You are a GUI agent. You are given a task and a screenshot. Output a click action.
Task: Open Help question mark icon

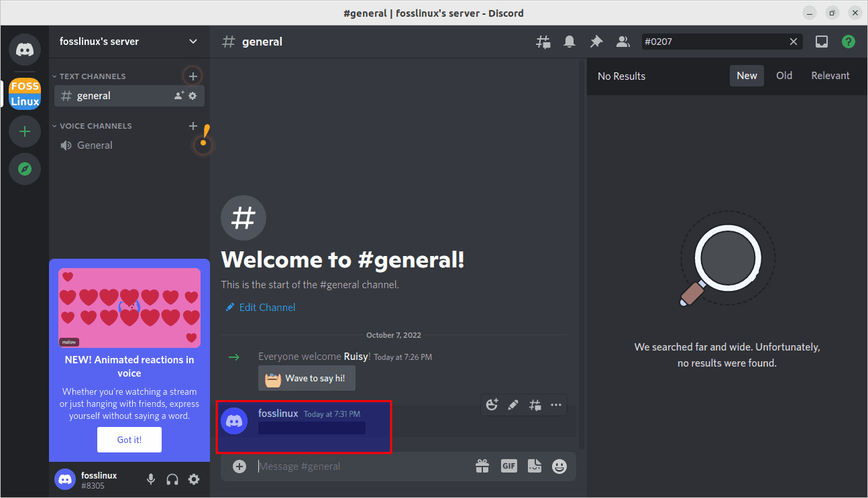click(x=849, y=42)
